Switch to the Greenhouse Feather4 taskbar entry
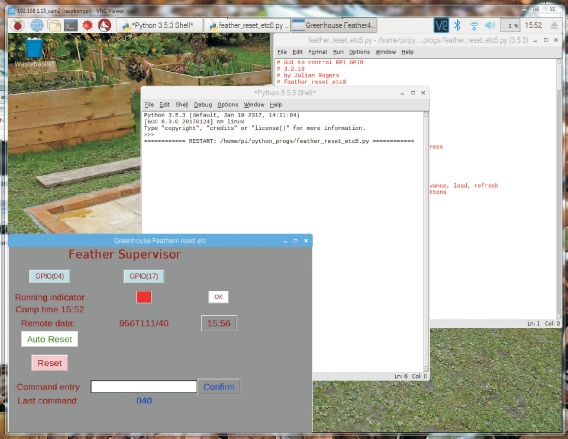 point(334,25)
